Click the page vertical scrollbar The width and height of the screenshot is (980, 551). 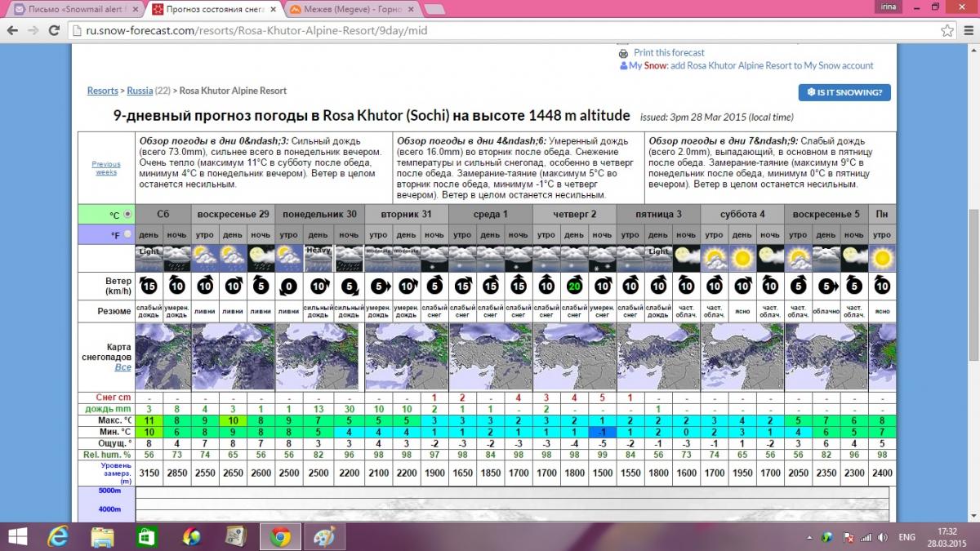(x=973, y=285)
